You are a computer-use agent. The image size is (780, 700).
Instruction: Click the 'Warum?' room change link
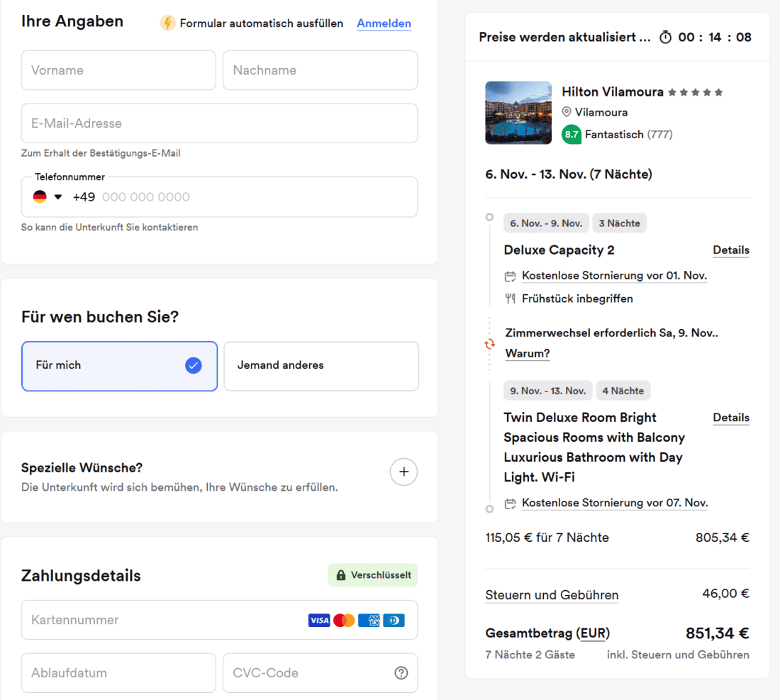click(x=528, y=353)
